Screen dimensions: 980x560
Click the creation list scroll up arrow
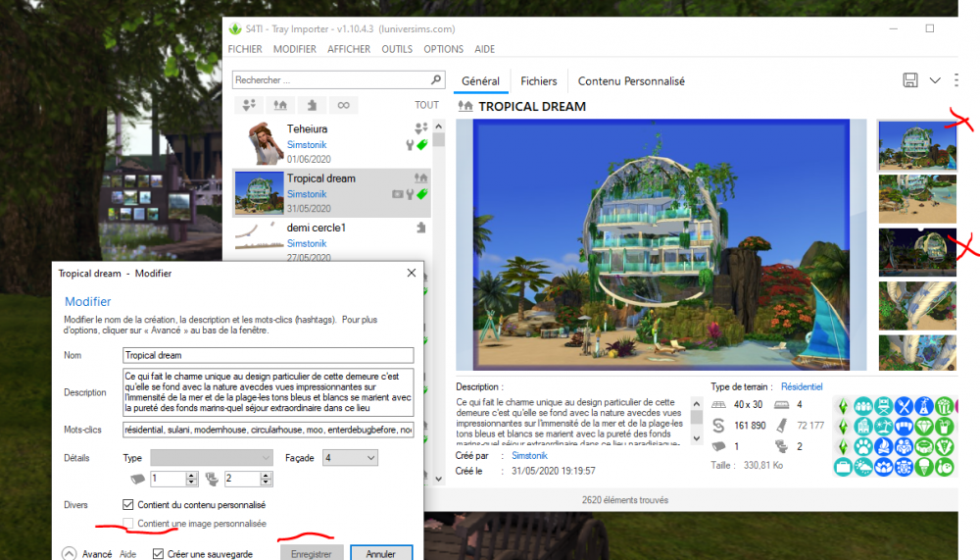439,126
